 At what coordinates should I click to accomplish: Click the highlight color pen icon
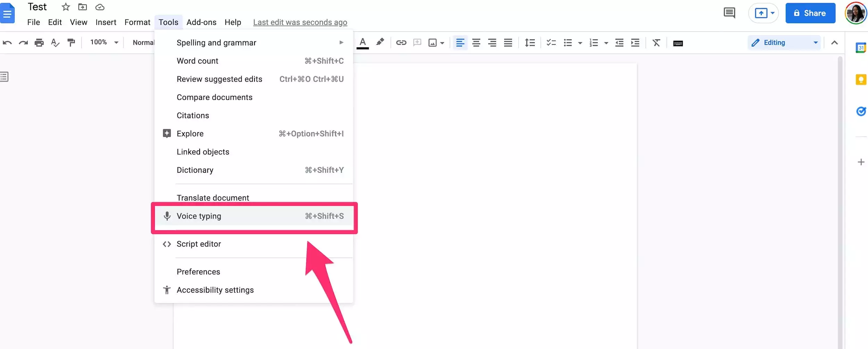click(380, 42)
